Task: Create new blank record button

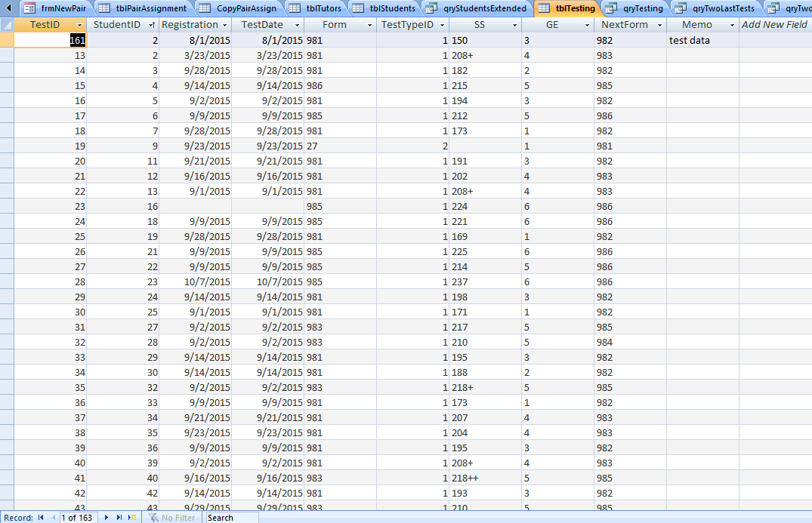Action: [132, 517]
